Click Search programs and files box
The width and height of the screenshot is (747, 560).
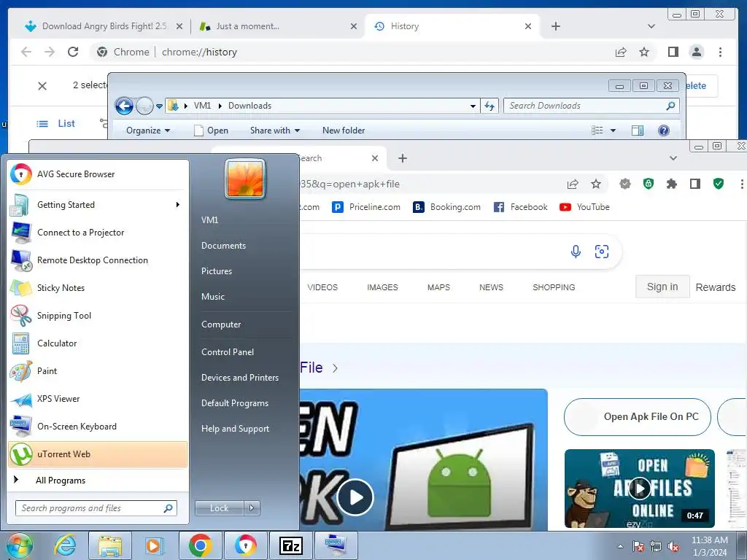click(x=96, y=508)
